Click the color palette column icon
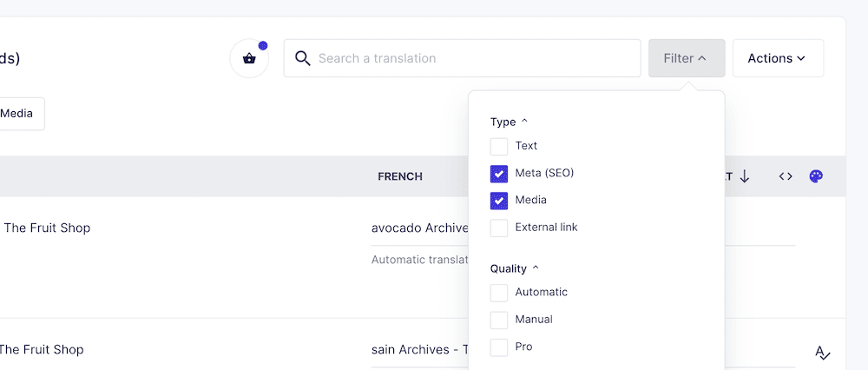Screen dimensions: 868x370 point(816,176)
